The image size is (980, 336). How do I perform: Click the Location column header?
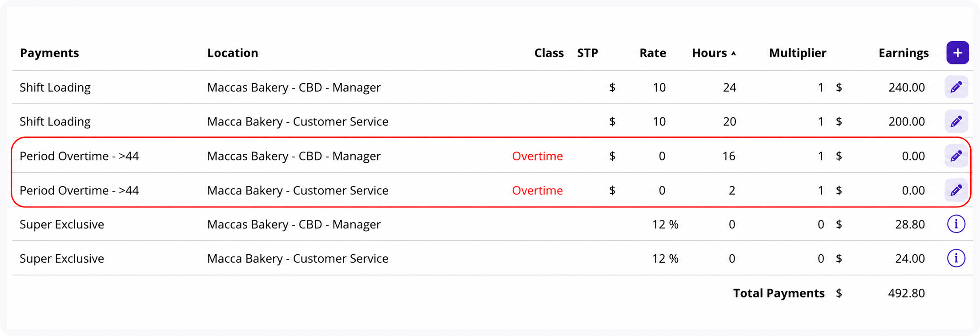coord(233,53)
